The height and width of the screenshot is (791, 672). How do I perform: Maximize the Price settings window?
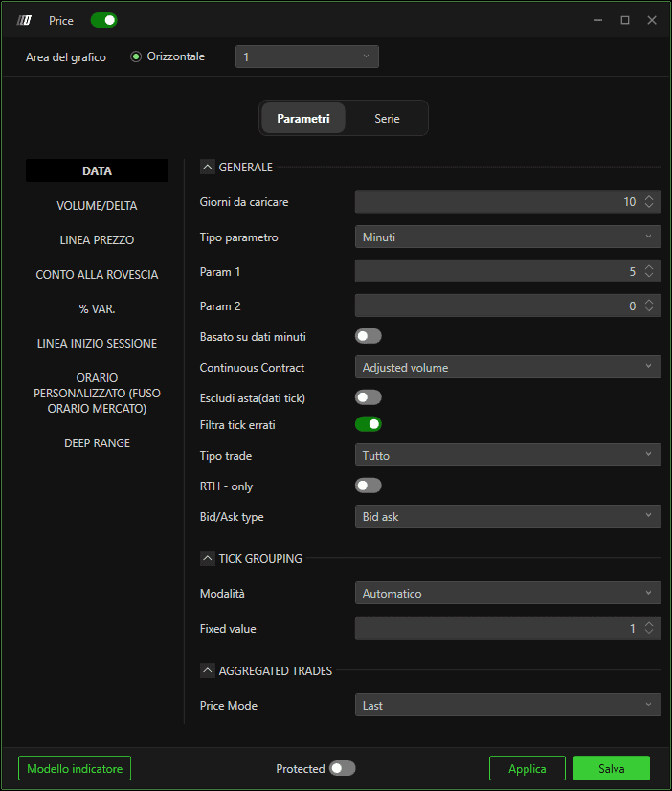pos(625,20)
